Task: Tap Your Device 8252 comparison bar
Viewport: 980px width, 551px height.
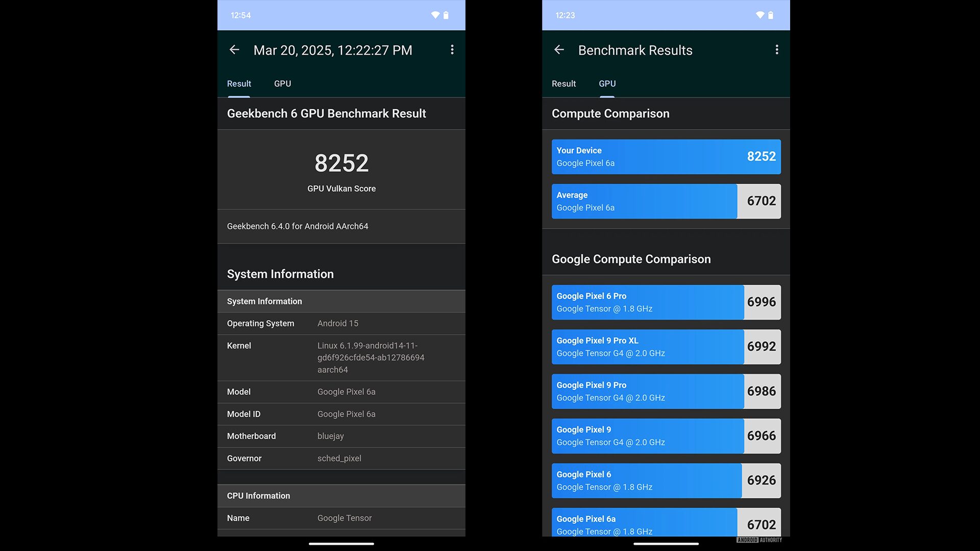Action: point(666,157)
